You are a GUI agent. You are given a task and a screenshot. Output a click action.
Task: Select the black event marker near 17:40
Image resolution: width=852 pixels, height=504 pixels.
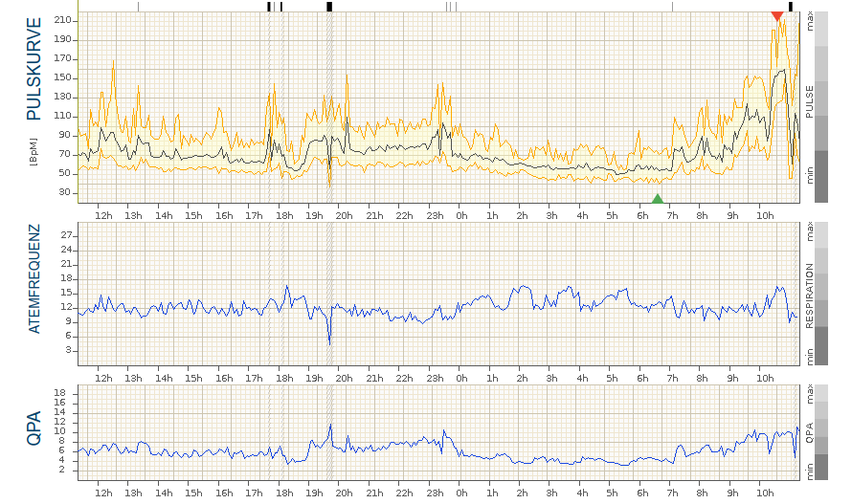coord(268,7)
